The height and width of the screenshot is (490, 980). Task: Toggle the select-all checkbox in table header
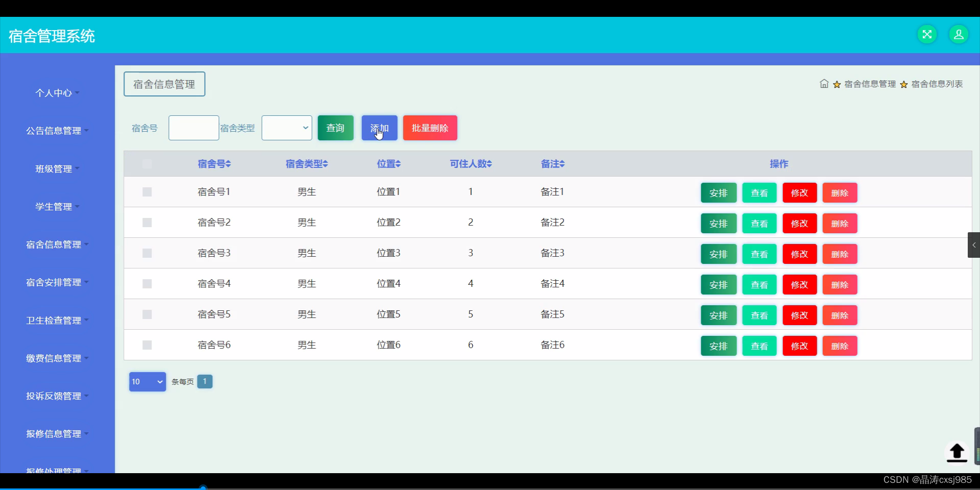coord(147,164)
